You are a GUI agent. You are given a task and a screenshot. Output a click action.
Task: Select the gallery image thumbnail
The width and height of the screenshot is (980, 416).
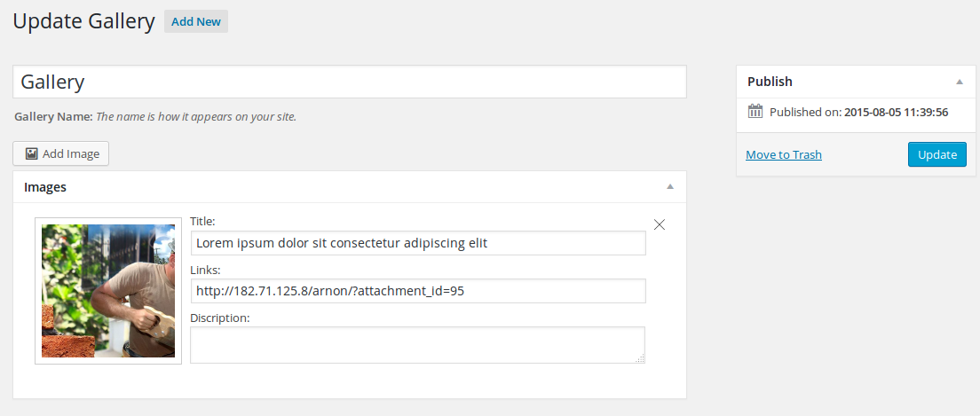pyautogui.click(x=108, y=291)
